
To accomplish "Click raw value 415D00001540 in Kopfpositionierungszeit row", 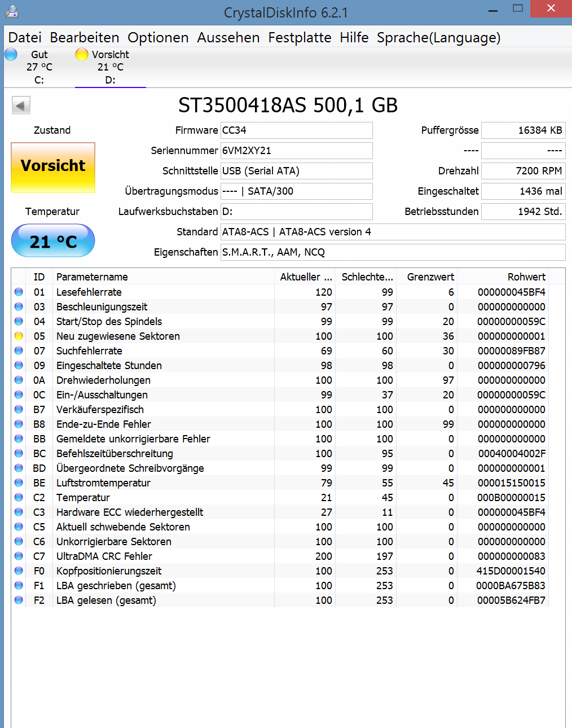I will tap(511, 571).
